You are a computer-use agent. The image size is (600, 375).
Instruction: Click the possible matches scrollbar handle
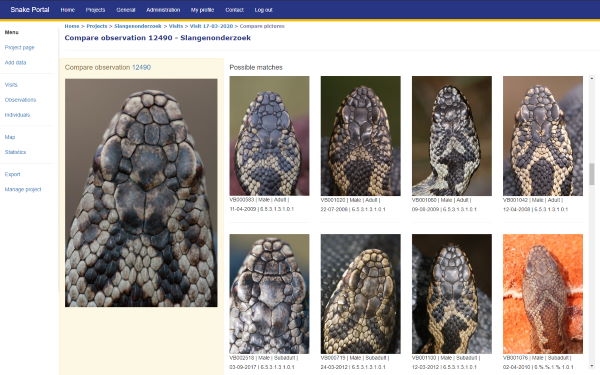tap(592, 174)
